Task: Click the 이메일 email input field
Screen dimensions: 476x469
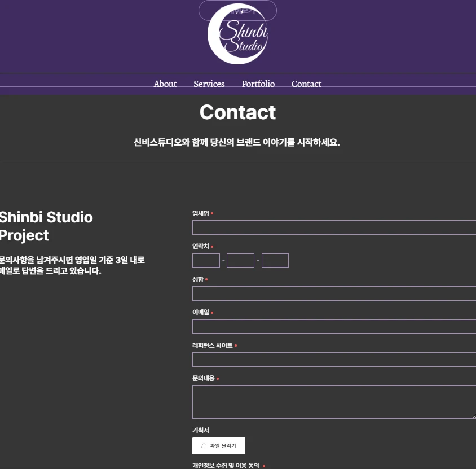Action: click(x=334, y=327)
